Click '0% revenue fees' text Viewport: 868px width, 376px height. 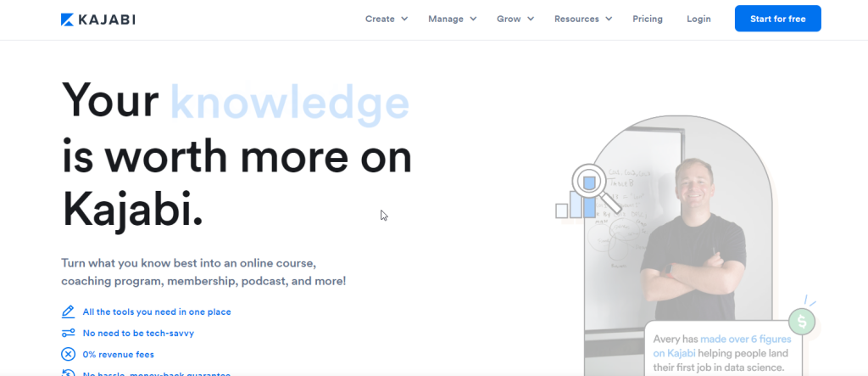[x=119, y=355]
